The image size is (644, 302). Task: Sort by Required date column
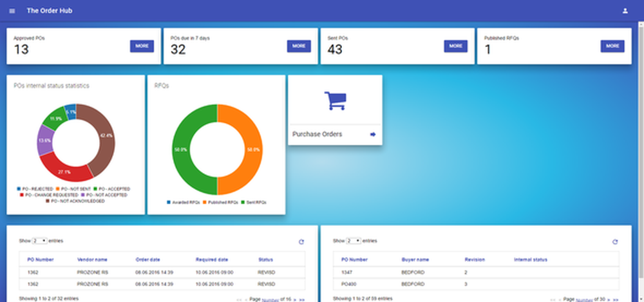[x=211, y=260]
